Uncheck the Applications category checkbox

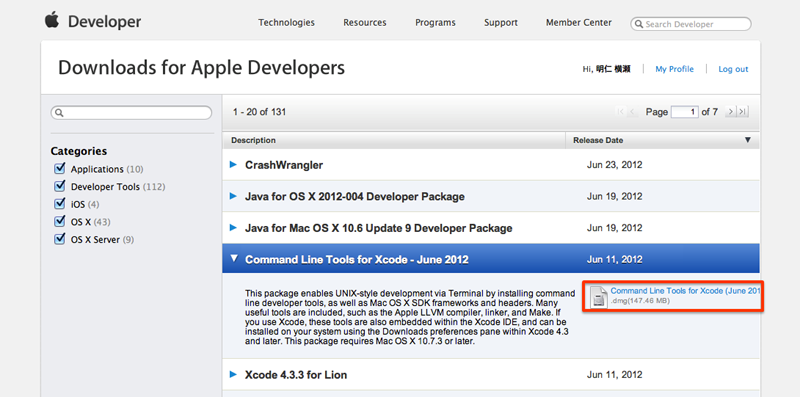(x=60, y=168)
